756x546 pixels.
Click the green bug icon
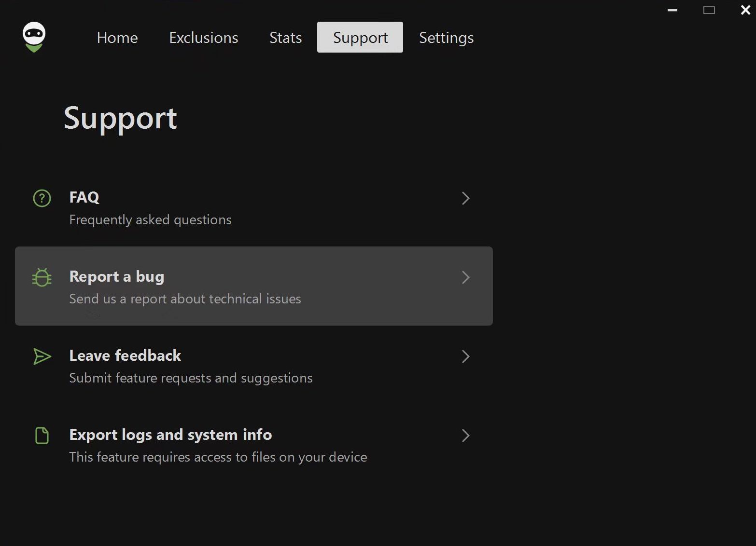coord(42,277)
